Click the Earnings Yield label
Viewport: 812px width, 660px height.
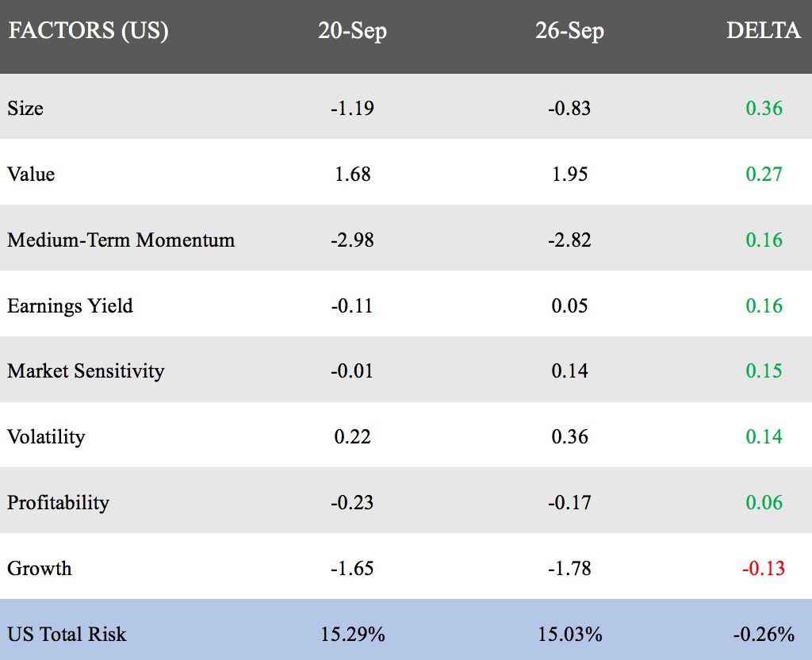[x=70, y=305]
